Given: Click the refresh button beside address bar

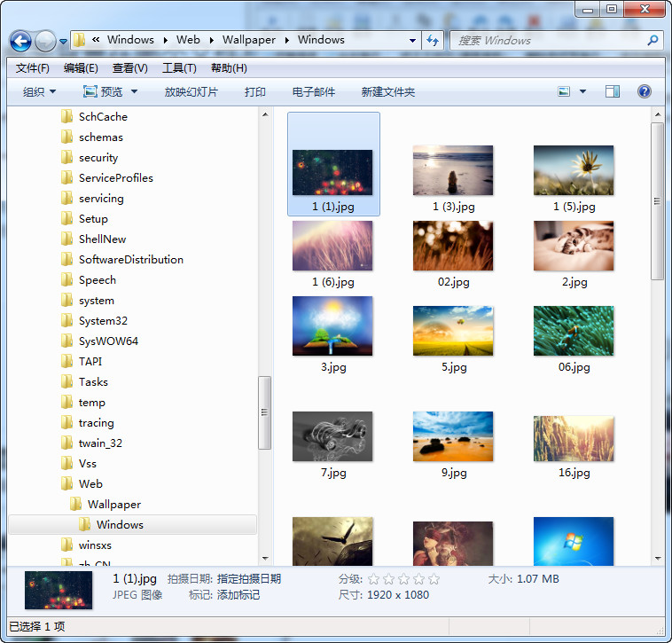Looking at the screenshot, I should pyautogui.click(x=433, y=40).
